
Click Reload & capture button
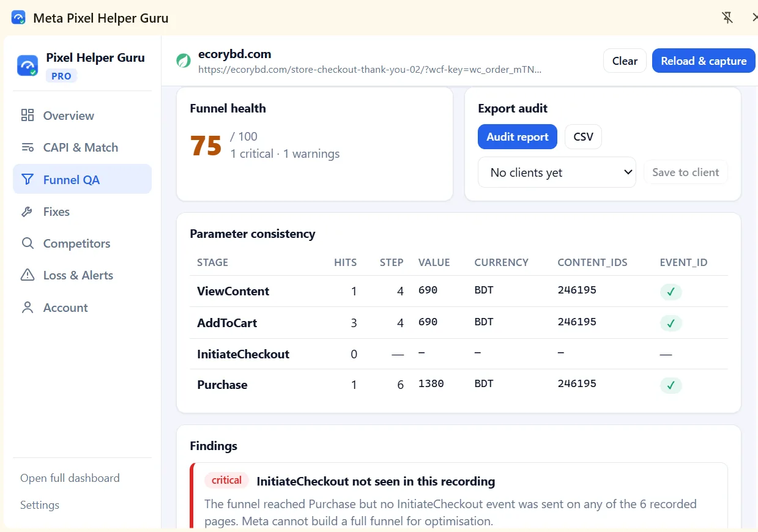click(x=704, y=61)
